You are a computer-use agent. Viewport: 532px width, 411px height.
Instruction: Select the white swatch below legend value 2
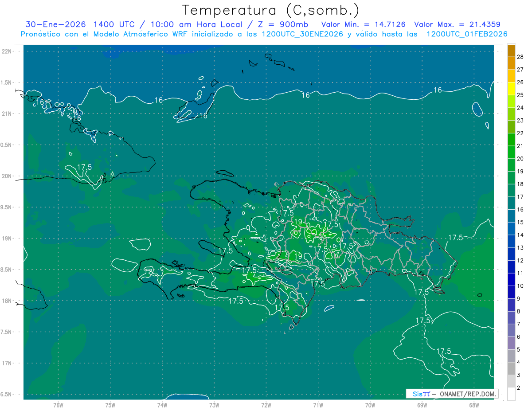pyautogui.click(x=511, y=394)
